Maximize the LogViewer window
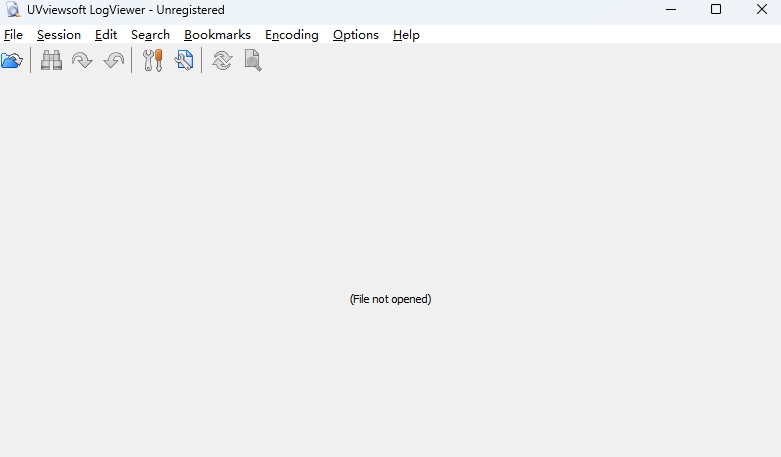 coord(716,9)
